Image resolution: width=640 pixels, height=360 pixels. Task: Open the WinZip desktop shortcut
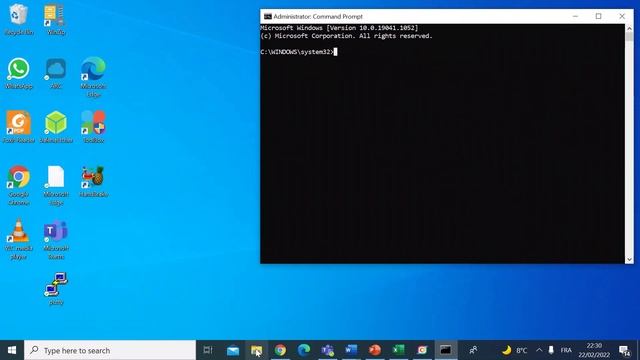tap(56, 19)
